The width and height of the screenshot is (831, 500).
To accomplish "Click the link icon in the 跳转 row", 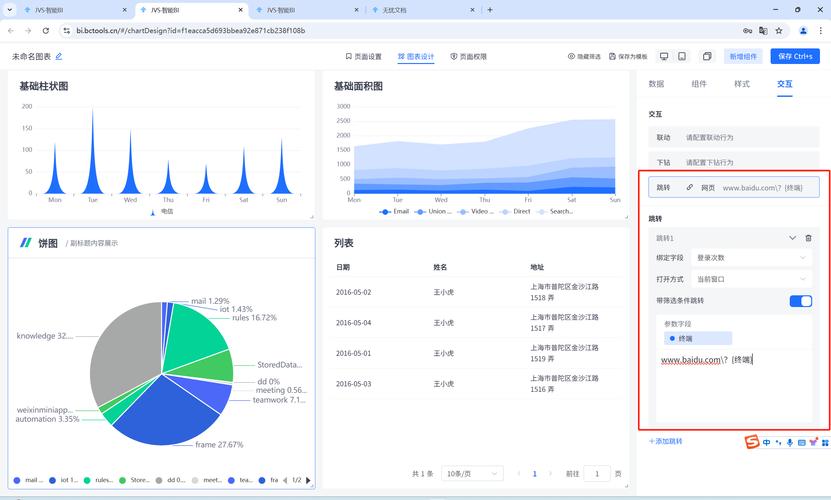I will [x=689, y=187].
